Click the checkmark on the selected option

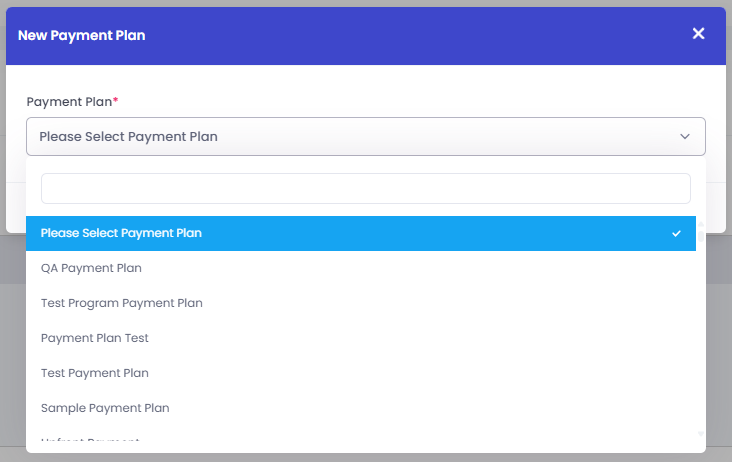click(677, 233)
